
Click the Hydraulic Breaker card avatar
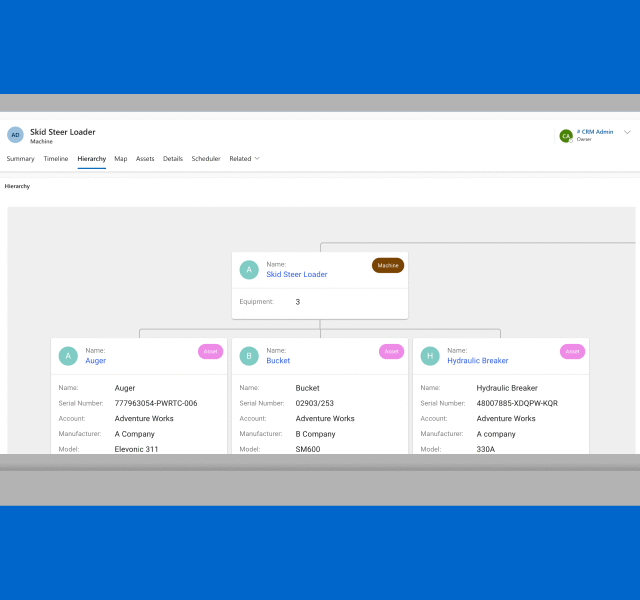tap(430, 355)
